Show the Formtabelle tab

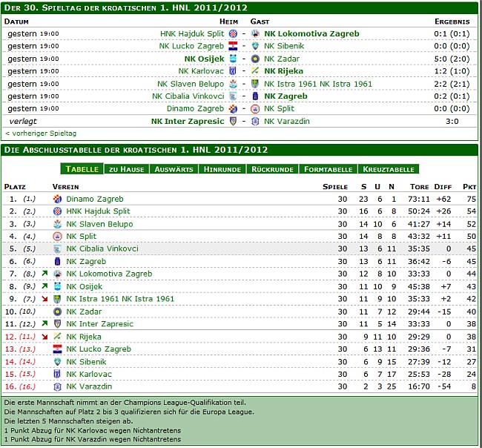(x=328, y=169)
